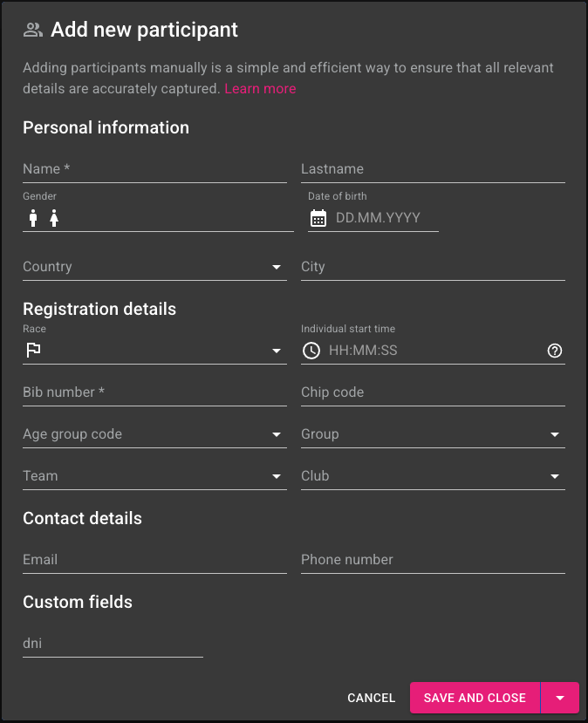Expand save options arrow next to Save
The image size is (588, 723).
point(560,698)
